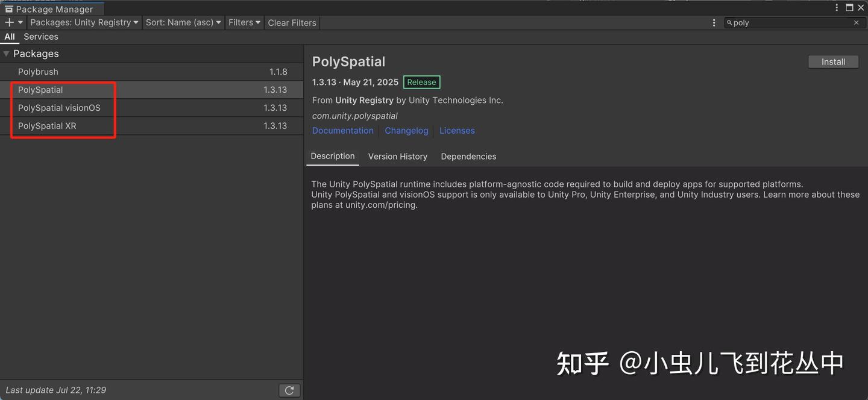Click the 1.3.13 · May 21, 2025 text
Image resolution: width=868 pixels, height=400 pixels.
tap(355, 83)
